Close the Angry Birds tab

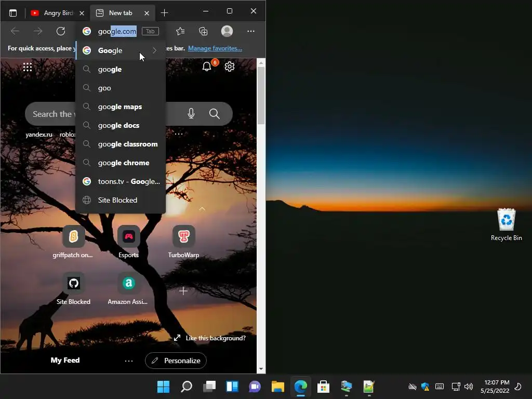[82, 13]
